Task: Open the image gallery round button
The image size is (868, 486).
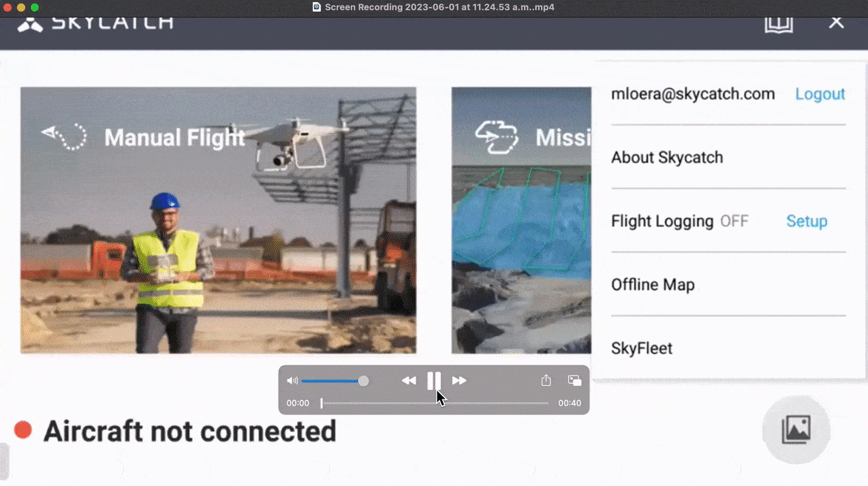Action: [x=796, y=429]
